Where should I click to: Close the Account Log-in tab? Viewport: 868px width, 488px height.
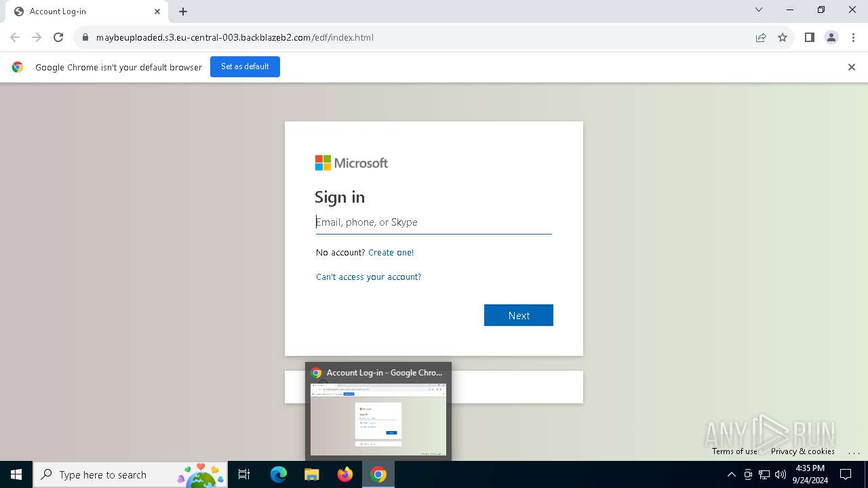pyautogui.click(x=157, y=12)
